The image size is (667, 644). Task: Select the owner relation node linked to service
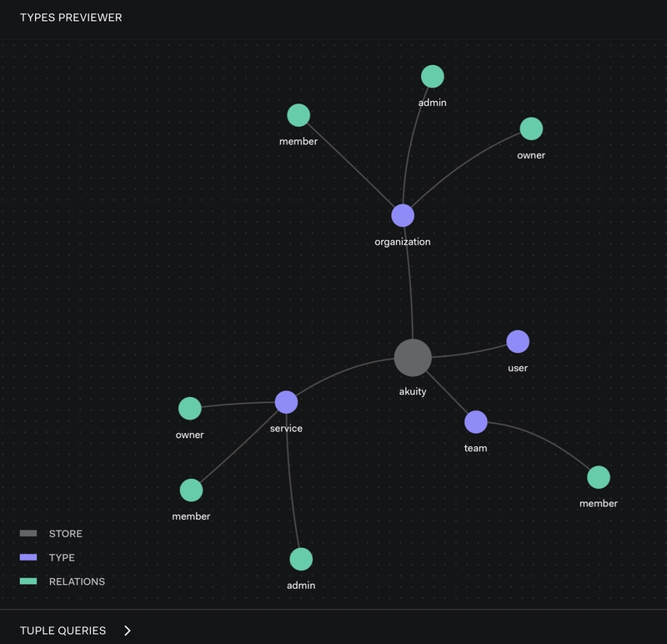pos(190,409)
